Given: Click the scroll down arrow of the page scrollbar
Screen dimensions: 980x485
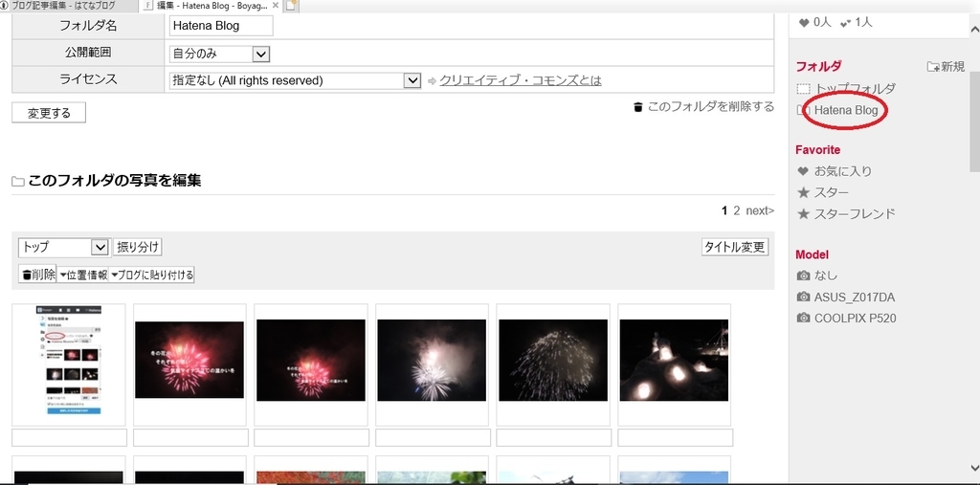Looking at the screenshot, I should [x=973, y=468].
